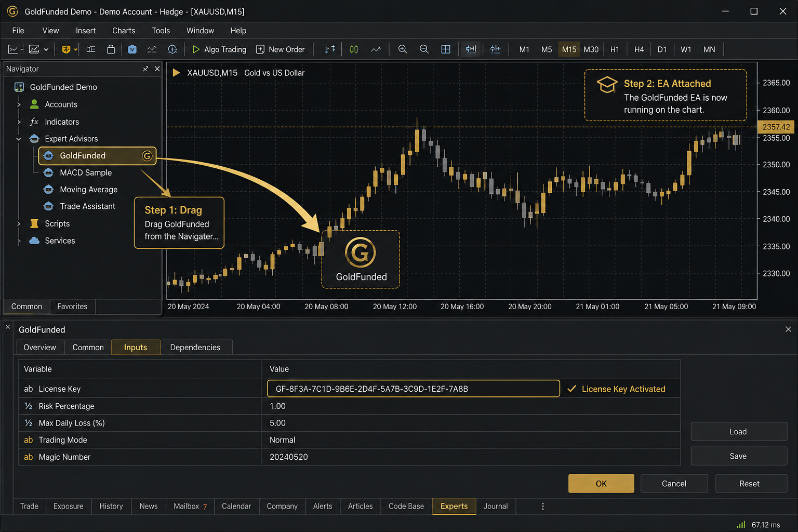
Task: Pin the Navigator panel
Action: coord(145,69)
